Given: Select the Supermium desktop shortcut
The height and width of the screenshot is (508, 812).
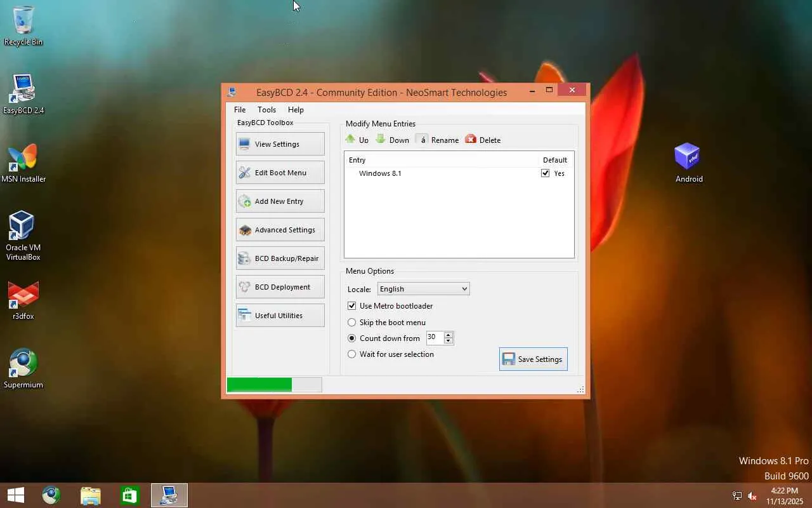Looking at the screenshot, I should (23, 368).
